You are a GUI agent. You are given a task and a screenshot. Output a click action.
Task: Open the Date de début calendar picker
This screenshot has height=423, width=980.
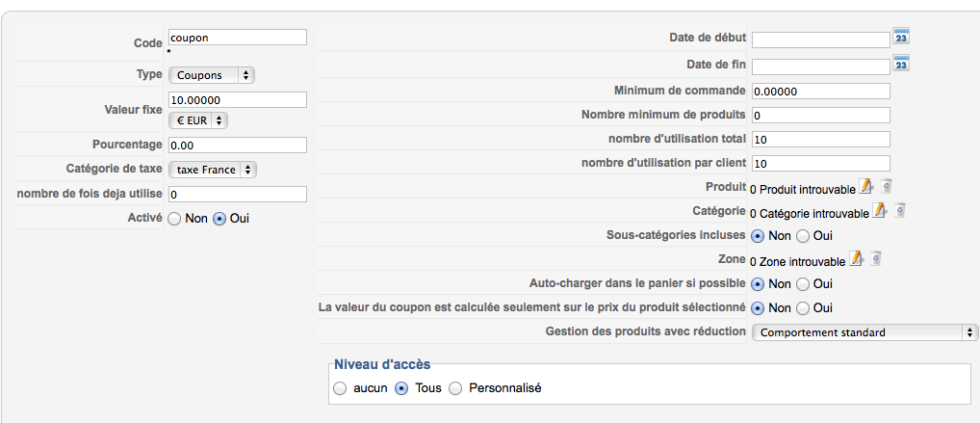click(901, 37)
